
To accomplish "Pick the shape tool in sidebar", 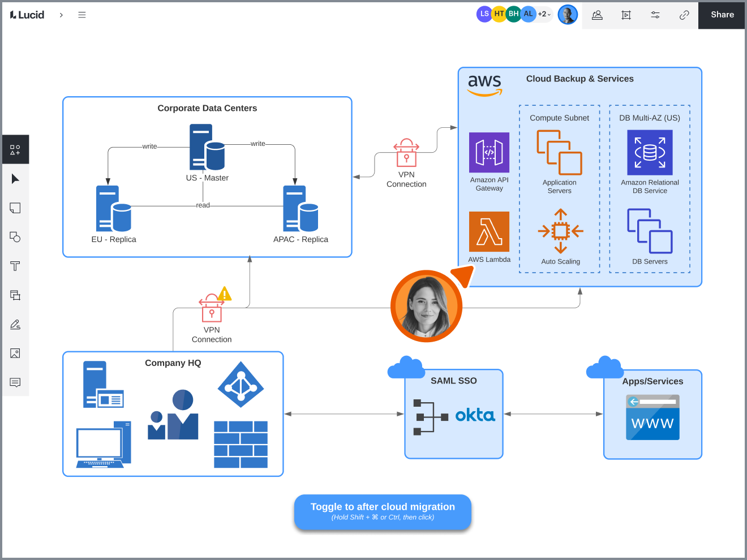I will coord(15,237).
